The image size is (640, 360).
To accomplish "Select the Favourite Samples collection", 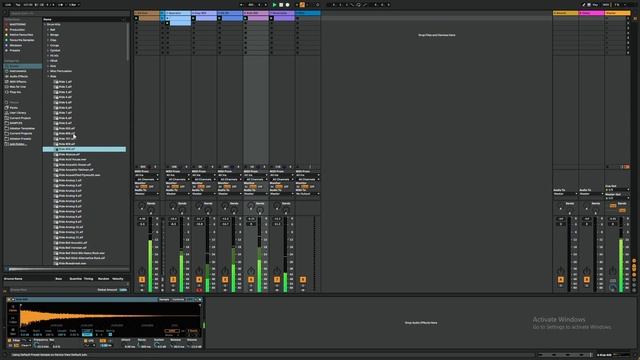I will (22, 40).
